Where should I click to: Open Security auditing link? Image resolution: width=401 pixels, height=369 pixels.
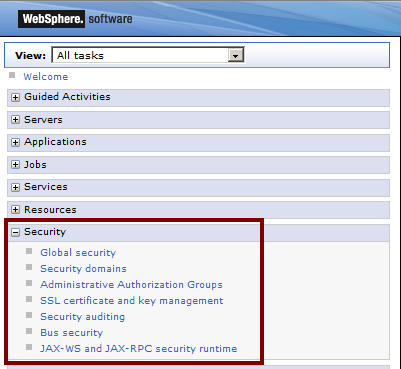point(82,317)
